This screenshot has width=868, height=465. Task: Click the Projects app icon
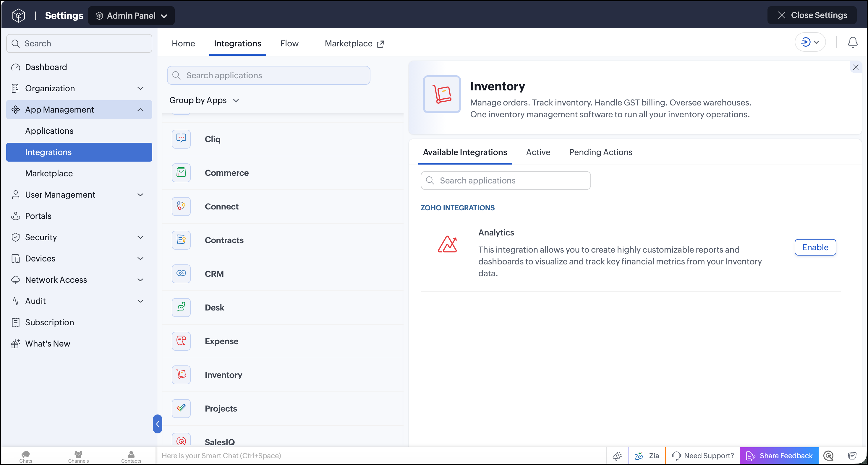pyautogui.click(x=181, y=409)
